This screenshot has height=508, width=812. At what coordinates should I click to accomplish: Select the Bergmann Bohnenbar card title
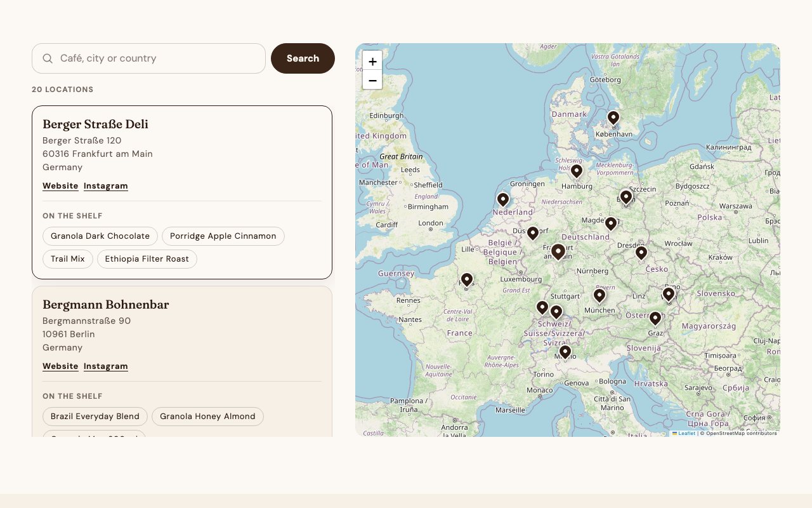(x=106, y=305)
